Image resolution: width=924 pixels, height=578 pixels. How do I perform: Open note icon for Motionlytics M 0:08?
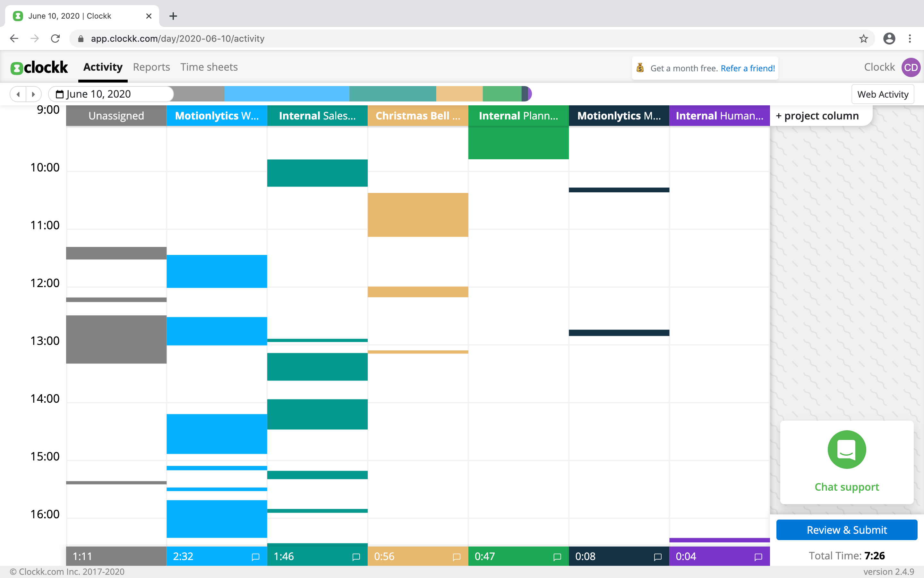pos(657,556)
